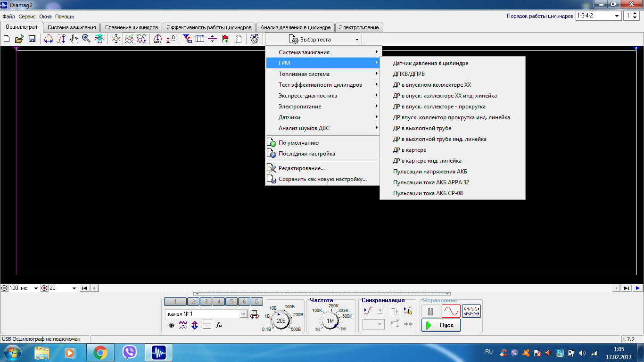This screenshot has height=362, width=644.
Task: Click the overlapping sine waves icon
Action: [x=141, y=39]
